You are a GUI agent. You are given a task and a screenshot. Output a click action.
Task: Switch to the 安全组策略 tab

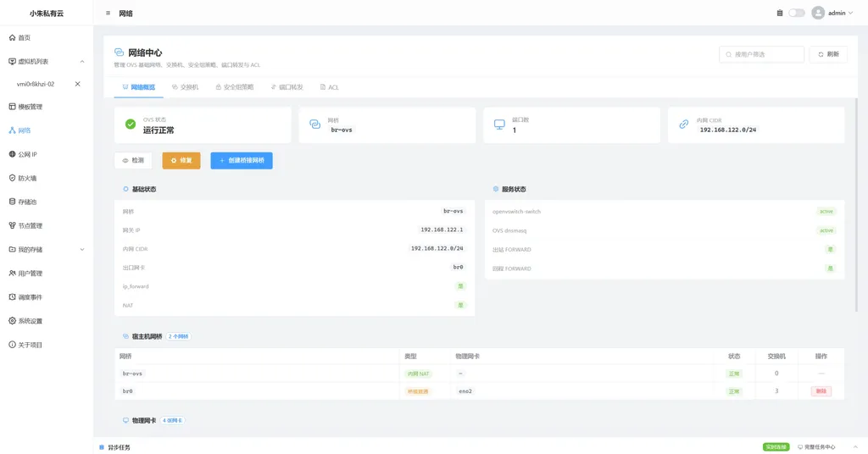235,87
